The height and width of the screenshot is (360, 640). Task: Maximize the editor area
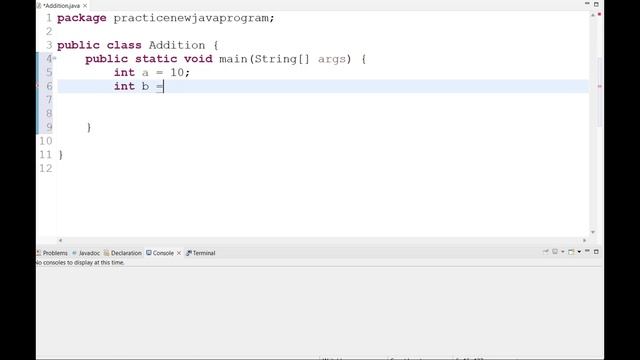coord(596,4)
